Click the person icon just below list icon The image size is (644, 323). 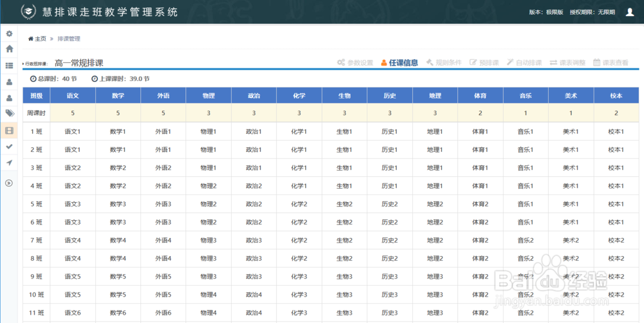[9, 82]
